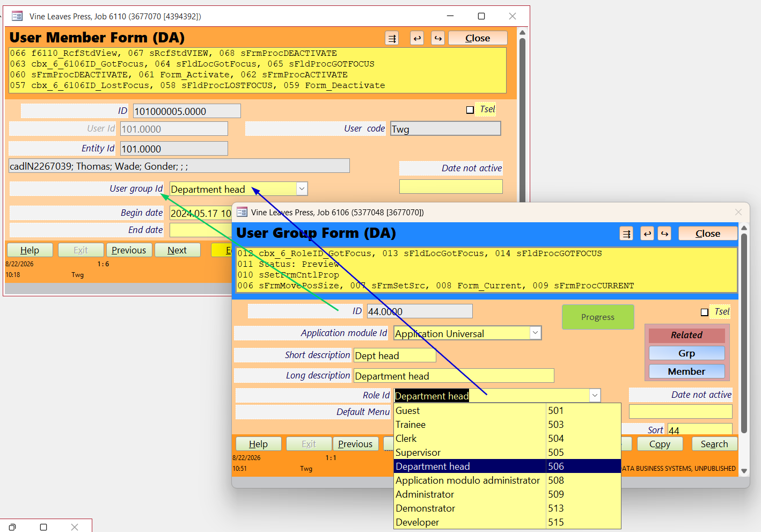This screenshot has height=532, width=761.
Task: Click the Short description field
Action: click(395, 355)
